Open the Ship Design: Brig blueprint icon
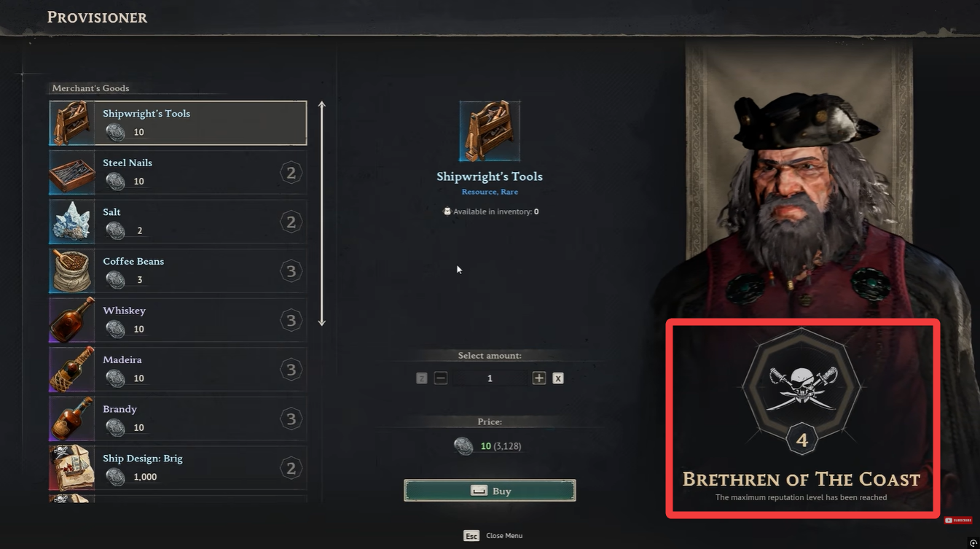980x549 pixels. [72, 468]
